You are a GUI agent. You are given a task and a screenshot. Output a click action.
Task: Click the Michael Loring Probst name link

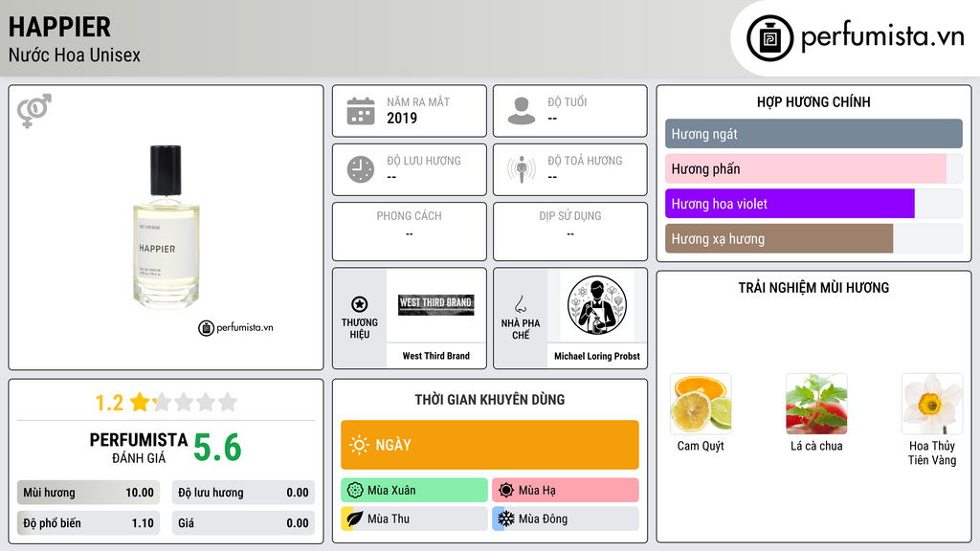click(x=597, y=356)
